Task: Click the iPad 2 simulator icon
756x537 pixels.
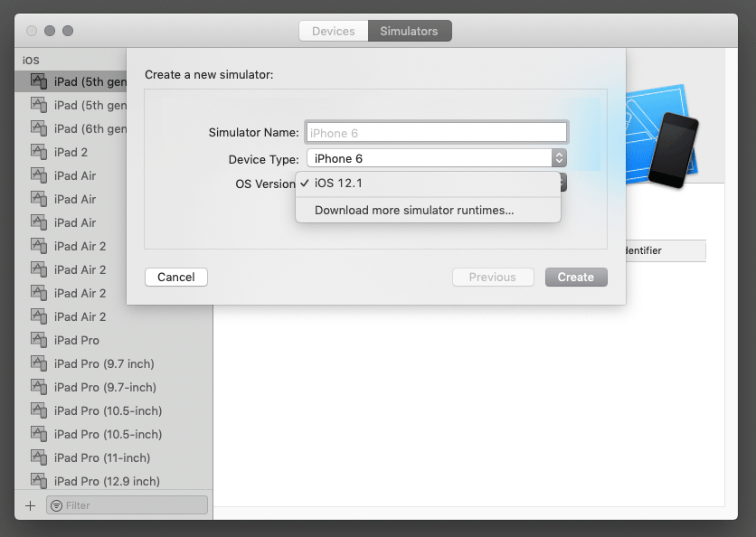Action: click(39, 152)
